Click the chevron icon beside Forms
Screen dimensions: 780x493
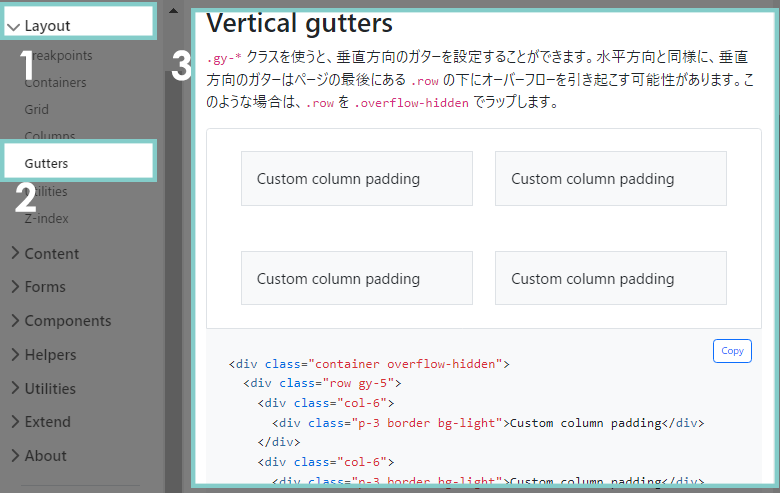coord(15,287)
